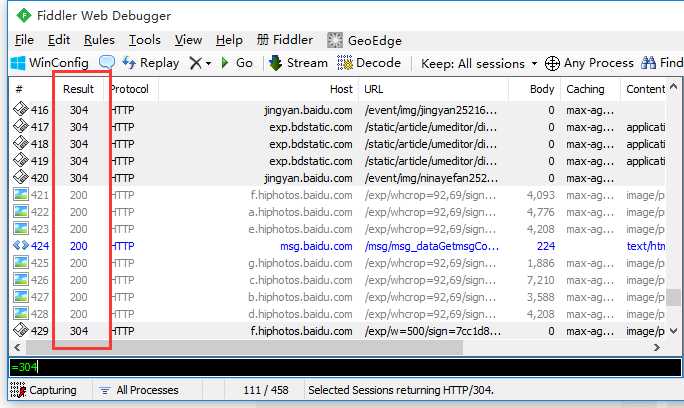Open the Any Process target picker
684x408 pixels.
[589, 63]
